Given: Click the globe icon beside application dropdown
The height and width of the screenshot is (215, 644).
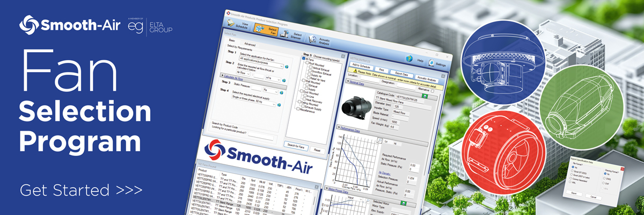Looking at the screenshot, I should point(287,67).
